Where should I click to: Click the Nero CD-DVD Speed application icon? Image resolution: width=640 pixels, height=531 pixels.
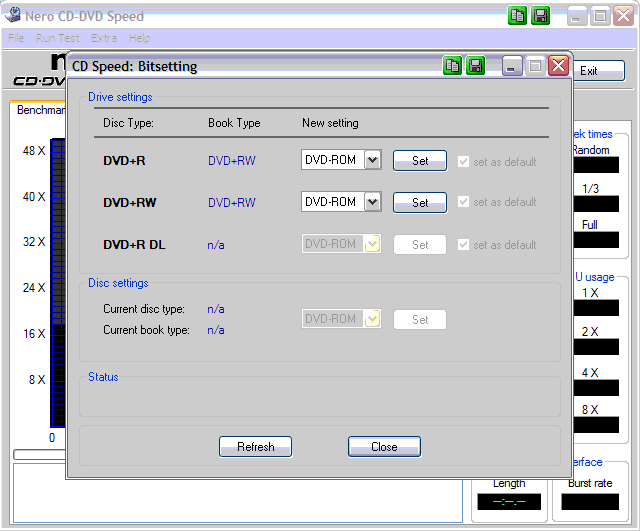click(12, 15)
